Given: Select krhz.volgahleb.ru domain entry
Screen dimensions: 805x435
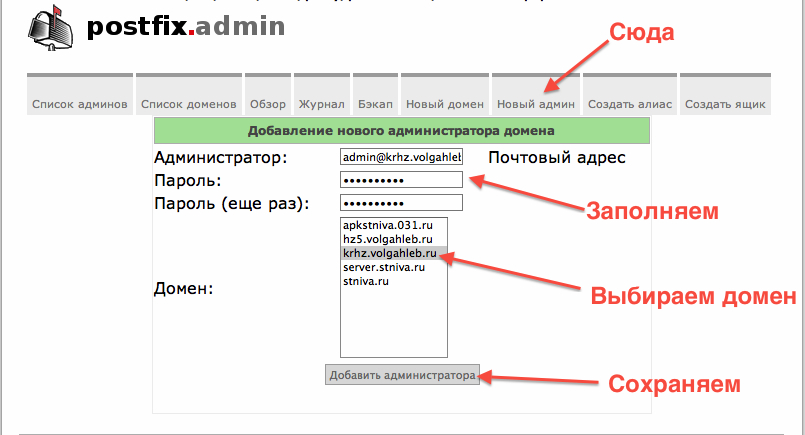Looking at the screenshot, I should (390, 254).
